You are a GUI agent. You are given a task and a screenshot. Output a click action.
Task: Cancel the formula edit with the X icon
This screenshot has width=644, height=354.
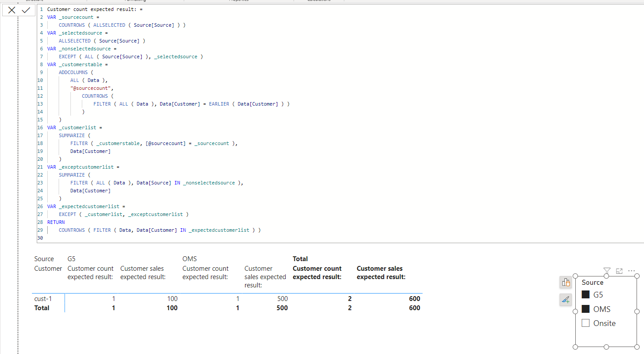pyautogui.click(x=12, y=10)
